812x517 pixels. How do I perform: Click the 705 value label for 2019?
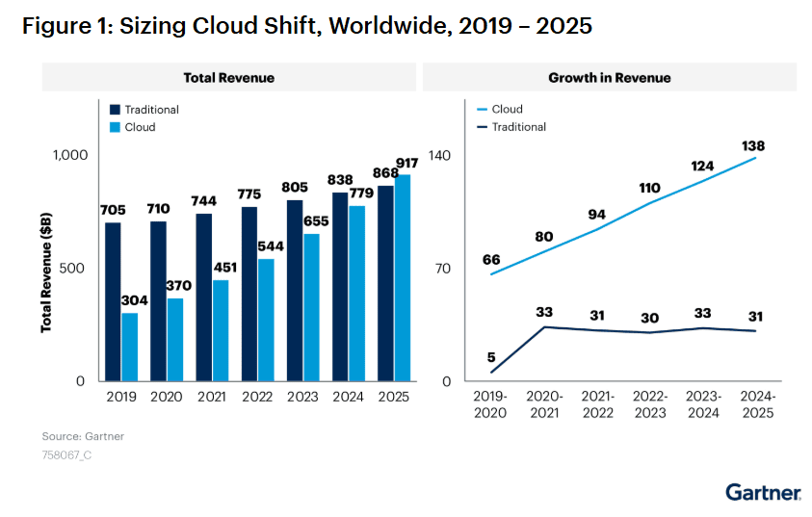(x=113, y=210)
